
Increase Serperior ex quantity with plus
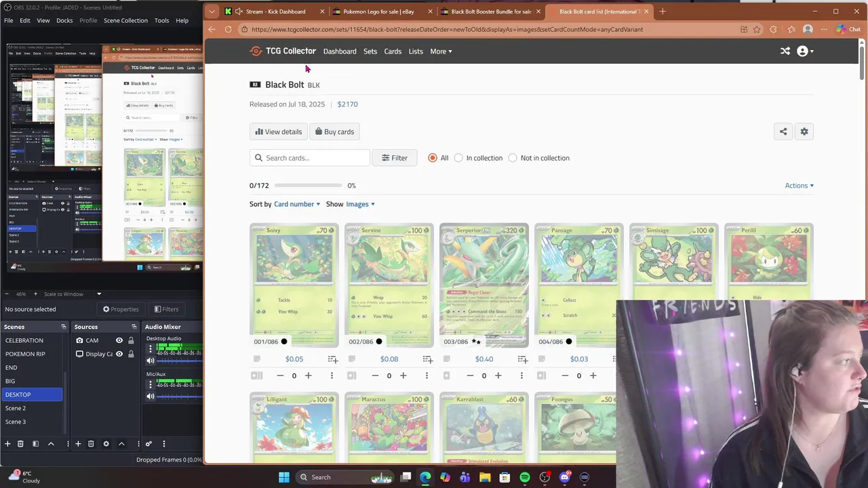tap(498, 375)
